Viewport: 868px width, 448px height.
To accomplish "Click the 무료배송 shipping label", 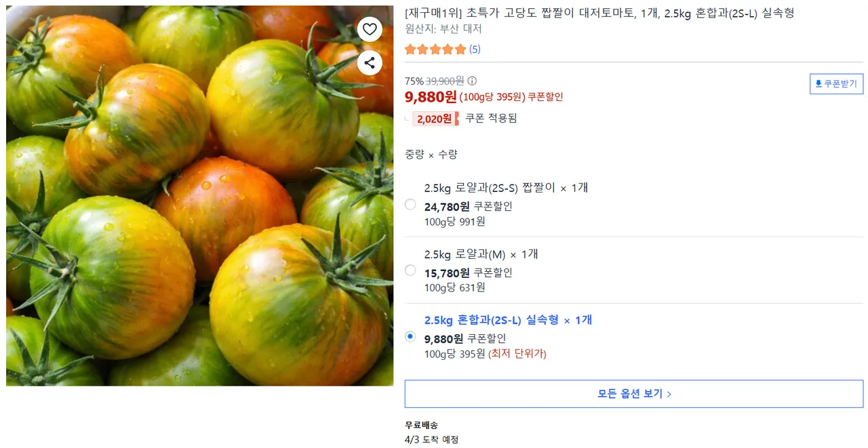I will (x=421, y=425).
